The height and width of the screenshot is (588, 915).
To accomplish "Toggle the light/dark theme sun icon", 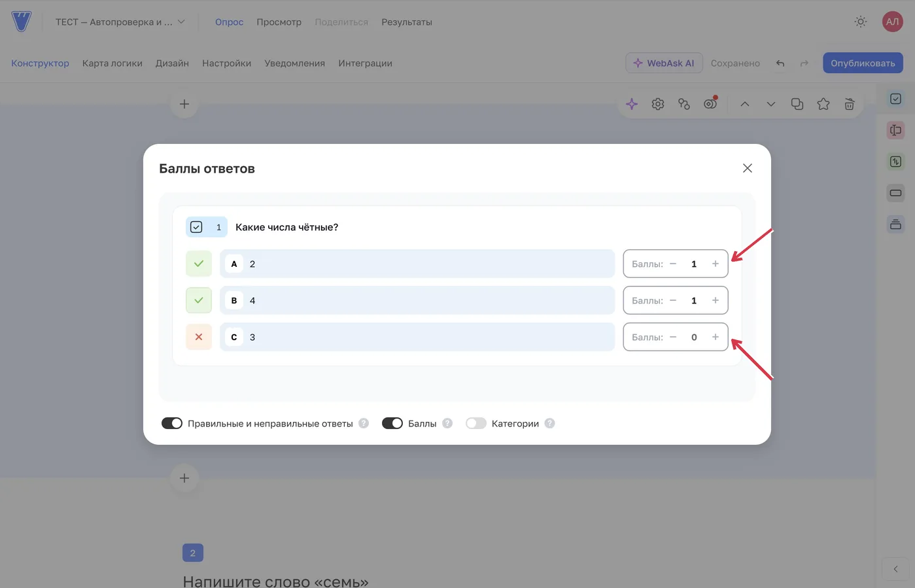I will click(x=861, y=22).
